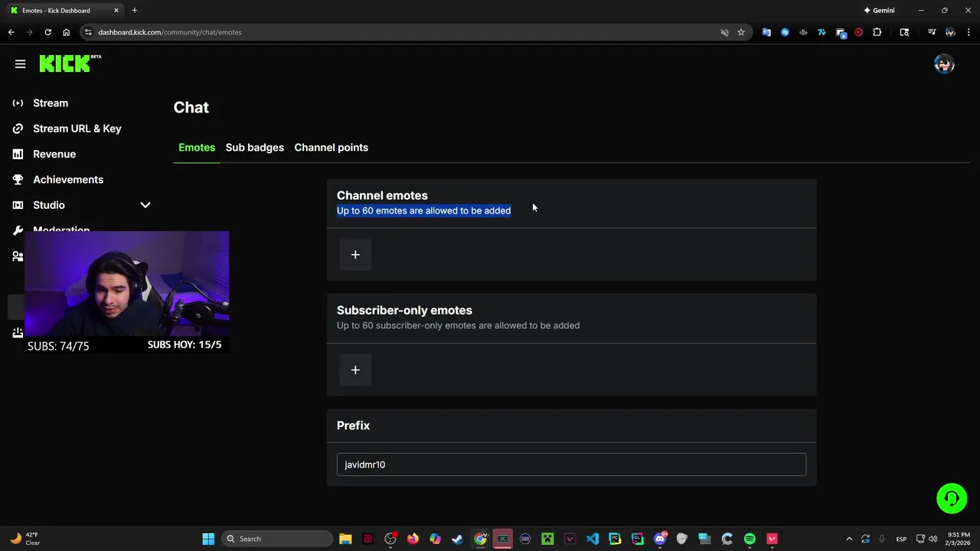Open the Shazam extension icon
The height and width of the screenshot is (551, 980).
coord(785,32)
